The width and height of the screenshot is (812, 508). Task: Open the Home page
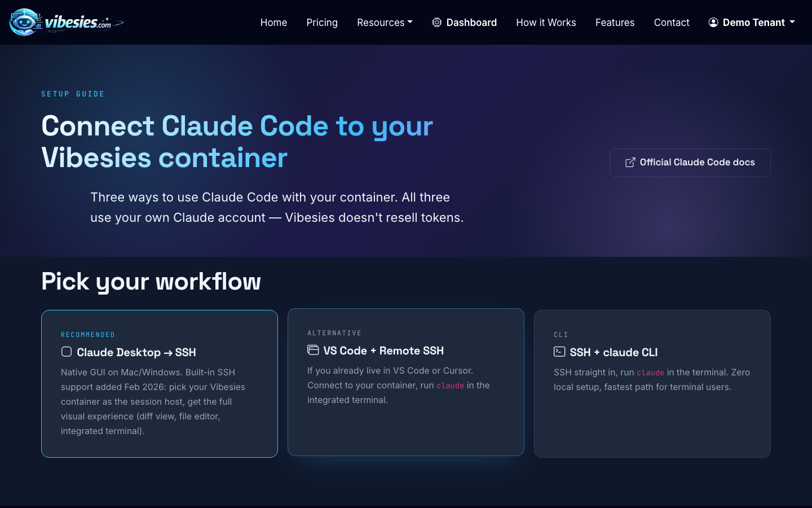tap(273, 23)
